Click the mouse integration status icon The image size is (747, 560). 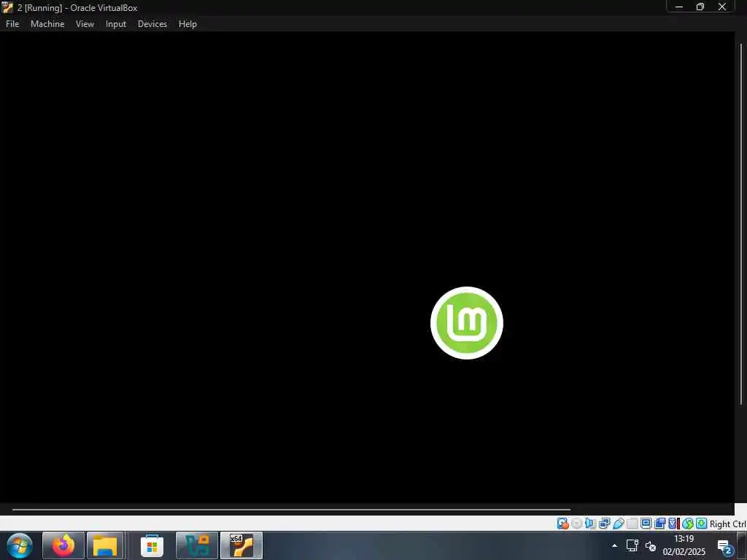point(688,524)
